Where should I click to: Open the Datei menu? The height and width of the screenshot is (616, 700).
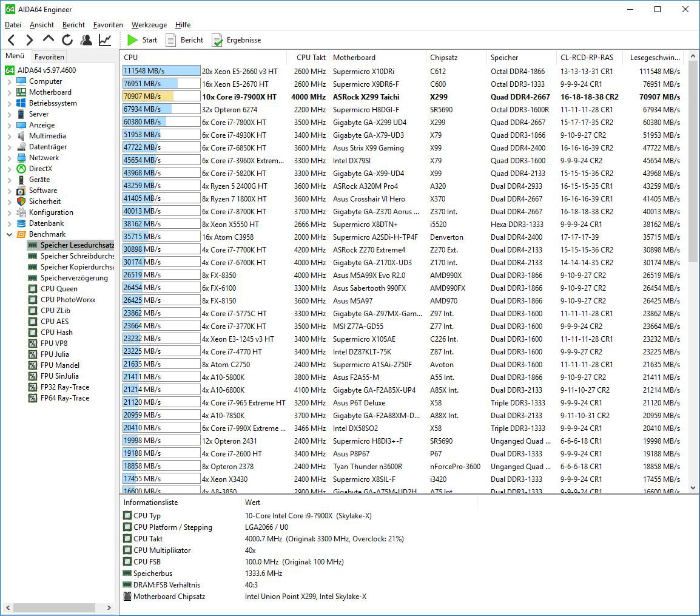13,25
